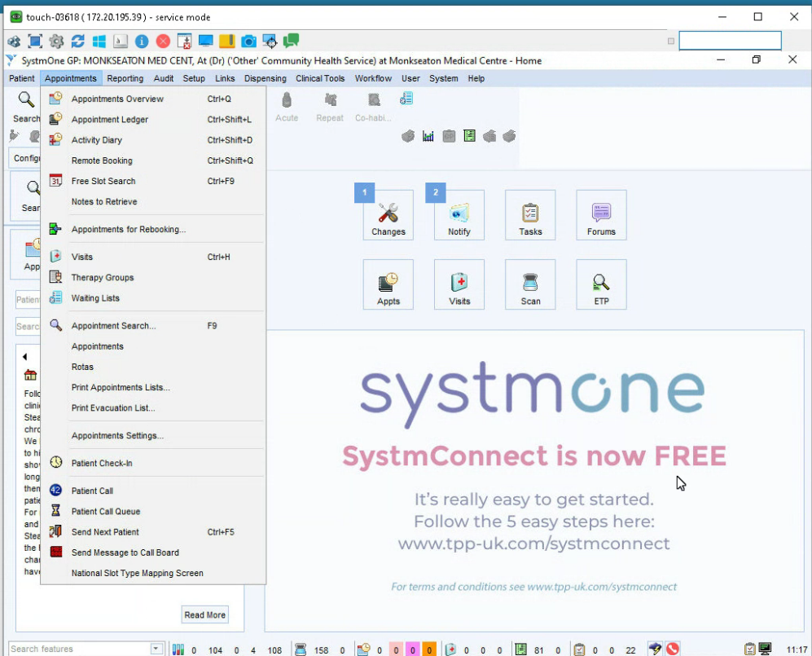This screenshot has width=812, height=656.
Task: Click the Co-habi... toolbar icon
Action: 373,108
